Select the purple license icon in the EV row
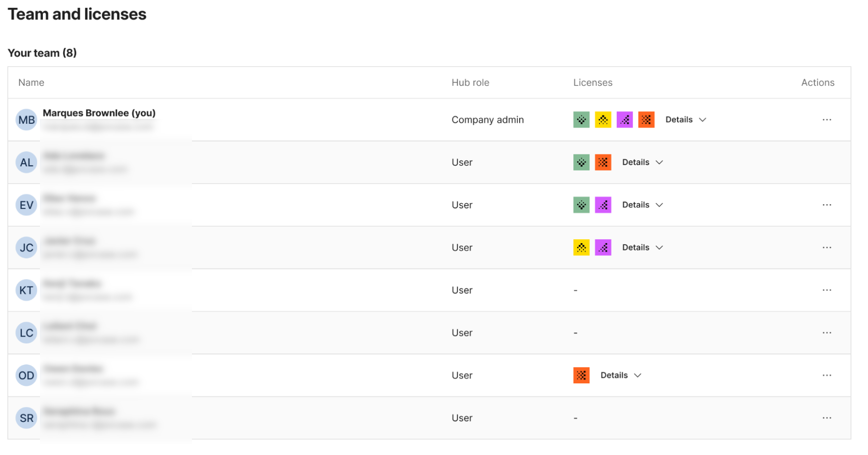868x455 pixels. (x=603, y=205)
